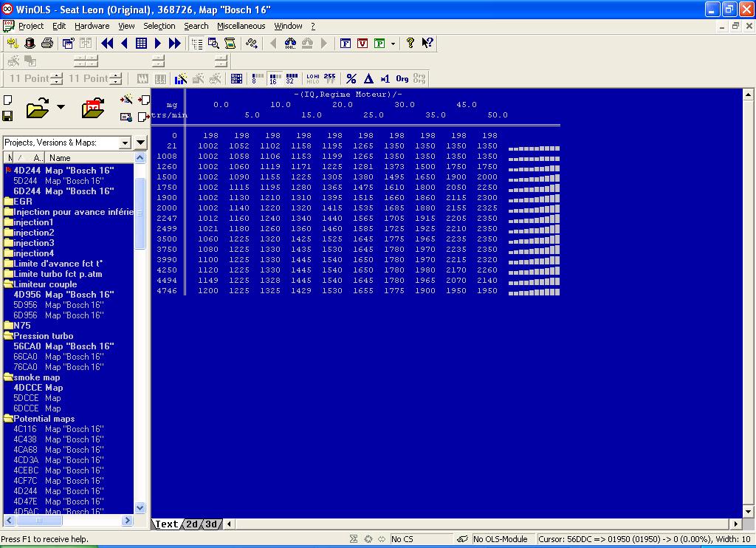756x548 pixels.
Task: Jump to first map with double-left arrow
Action: click(x=107, y=44)
